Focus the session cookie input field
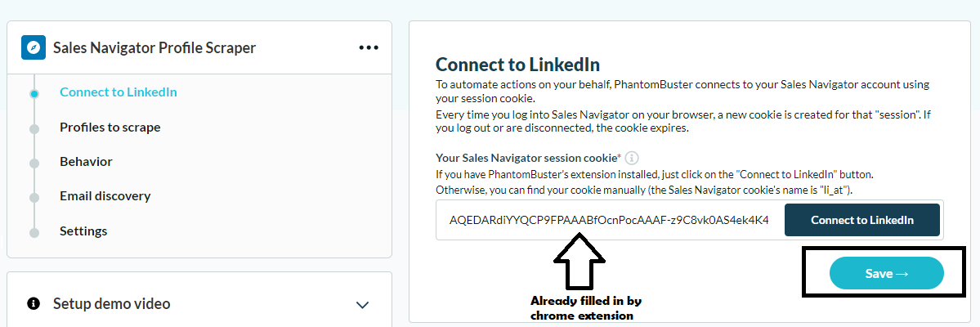The height and width of the screenshot is (327, 980). click(x=610, y=220)
